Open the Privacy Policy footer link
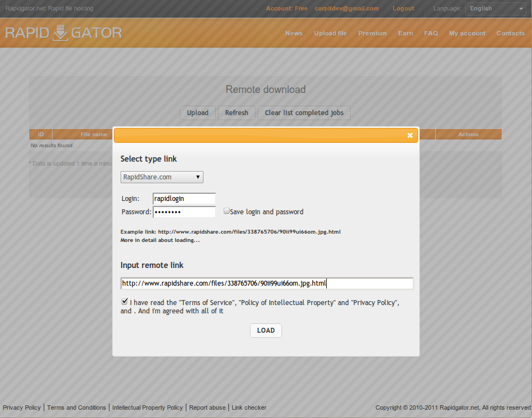Image resolution: width=532 pixels, height=418 pixels. tap(22, 407)
